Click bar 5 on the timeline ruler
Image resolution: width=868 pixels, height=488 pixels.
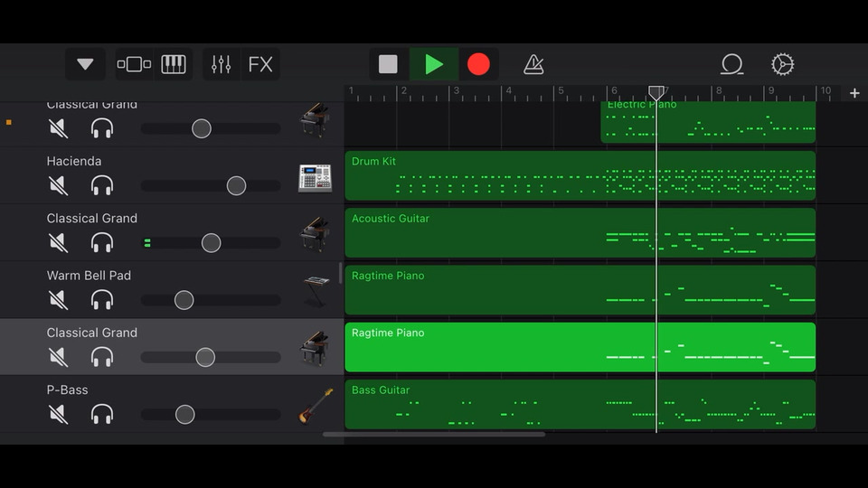point(561,90)
